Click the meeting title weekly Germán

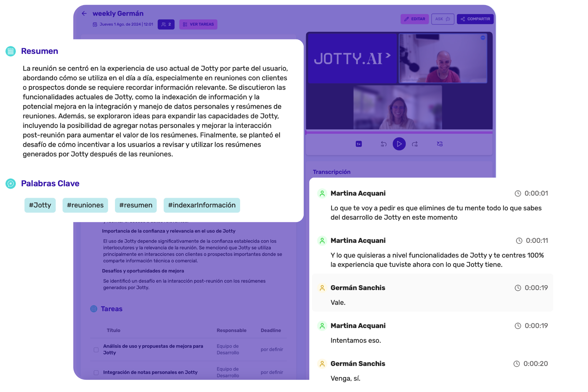(x=118, y=14)
